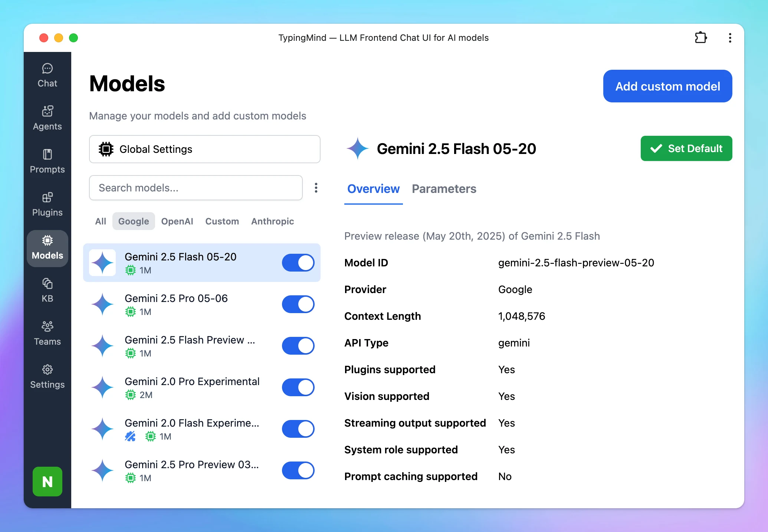Click the green N user avatar

[47, 482]
